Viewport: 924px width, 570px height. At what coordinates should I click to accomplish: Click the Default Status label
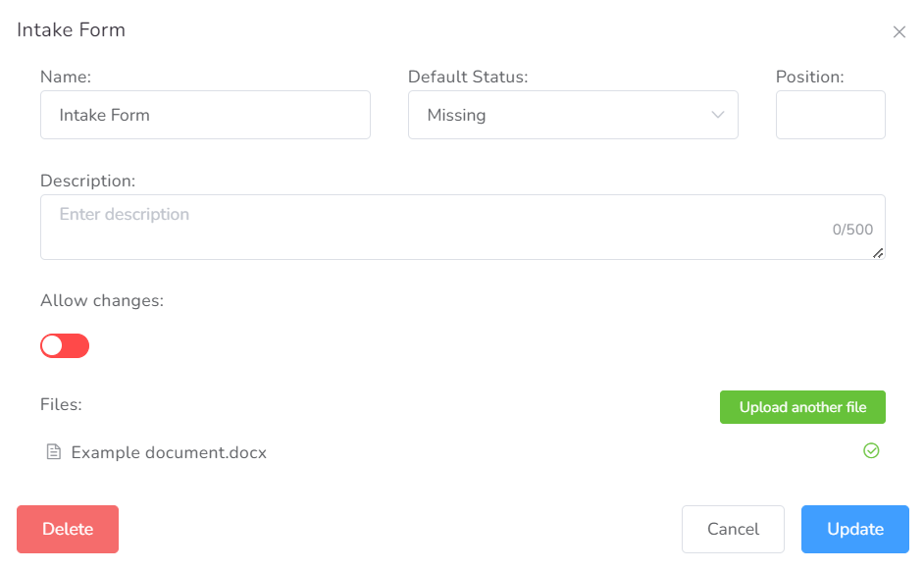click(x=468, y=77)
